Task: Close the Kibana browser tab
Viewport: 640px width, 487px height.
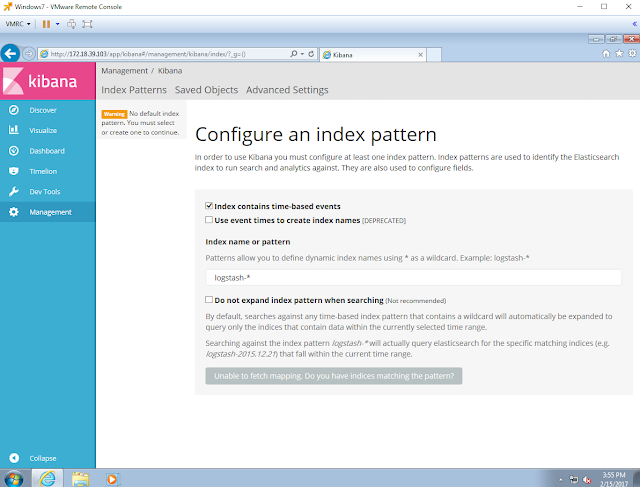Action: [420, 55]
